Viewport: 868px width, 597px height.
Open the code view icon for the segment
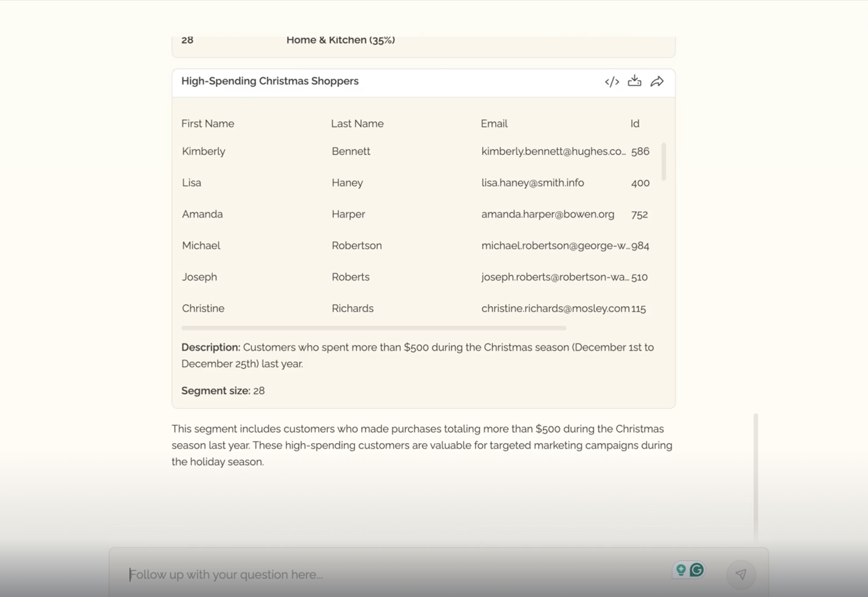[x=612, y=82]
